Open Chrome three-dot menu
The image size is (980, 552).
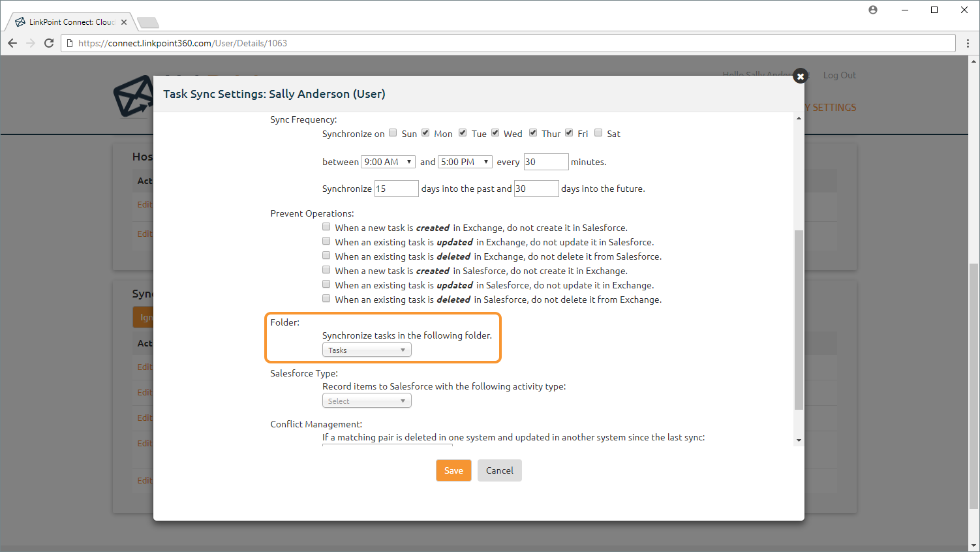pyautogui.click(x=968, y=43)
